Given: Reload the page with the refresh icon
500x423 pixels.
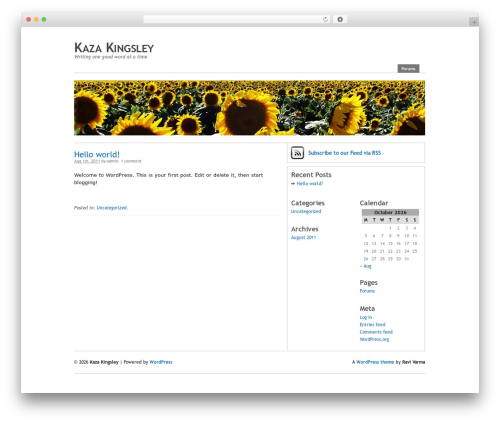Looking at the screenshot, I should (x=325, y=19).
